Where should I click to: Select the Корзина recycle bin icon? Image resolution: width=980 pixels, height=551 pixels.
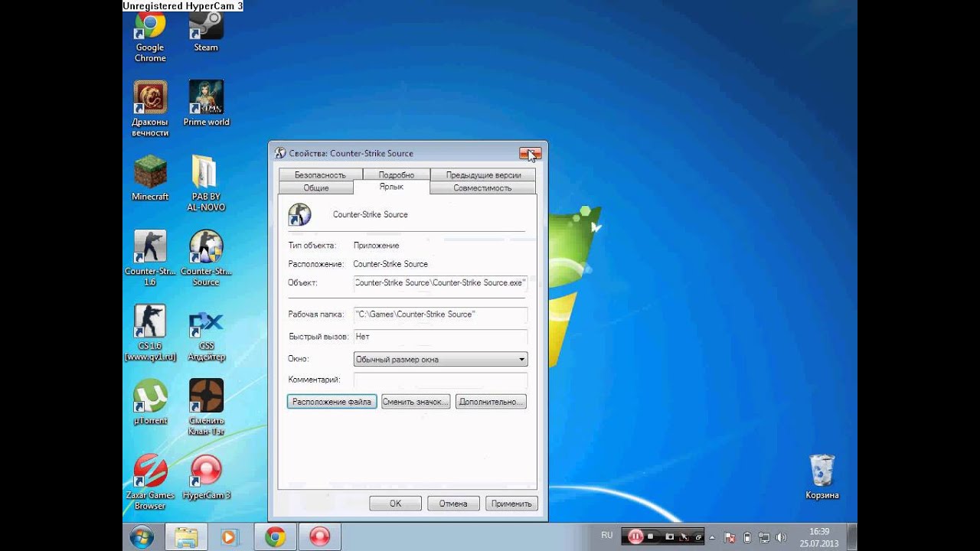pyautogui.click(x=822, y=477)
